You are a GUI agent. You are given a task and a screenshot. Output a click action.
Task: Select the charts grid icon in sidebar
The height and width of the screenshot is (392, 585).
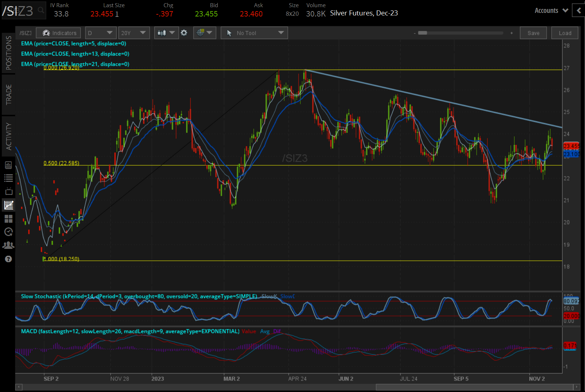[8, 205]
